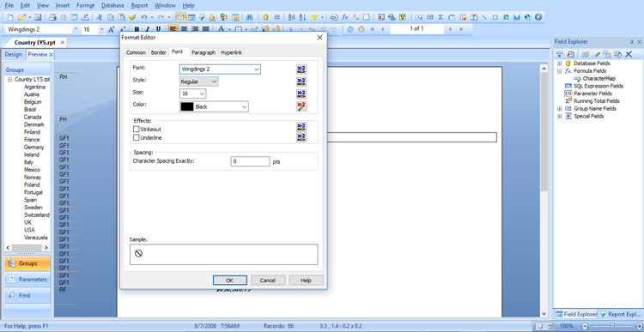The width and height of the screenshot is (644, 332).
Task: Click the Character Spacing Exactly input field
Action: coord(250,161)
